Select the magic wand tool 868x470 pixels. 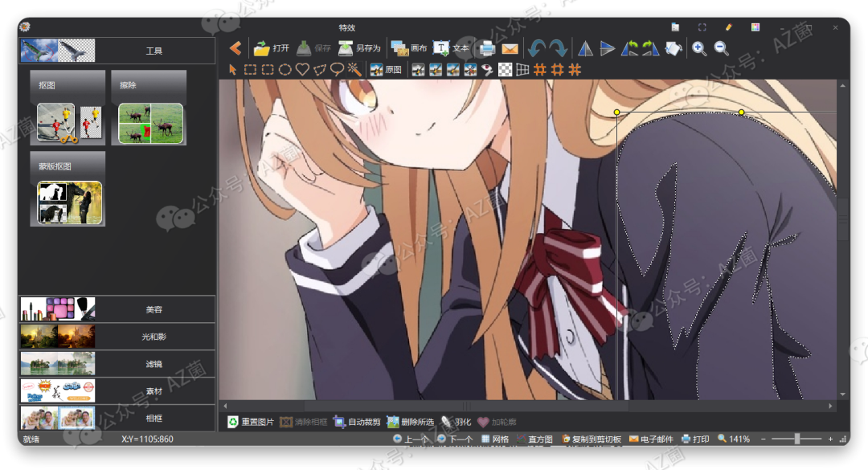pyautogui.click(x=354, y=70)
